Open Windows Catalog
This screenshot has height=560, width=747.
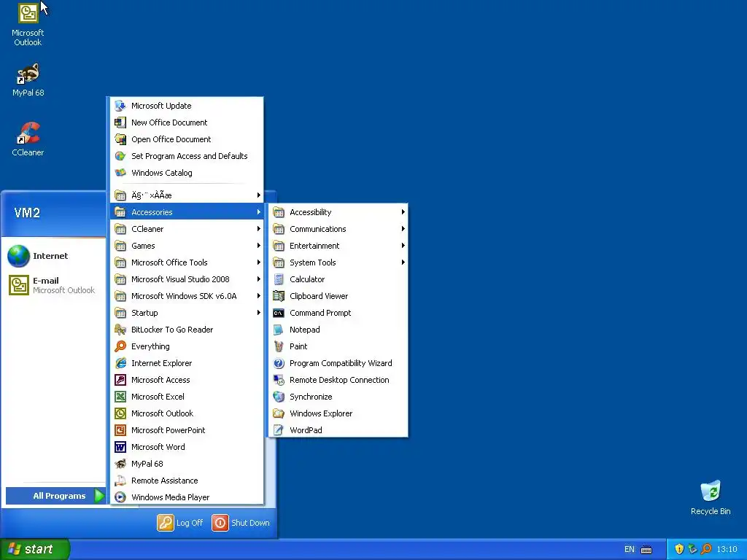pyautogui.click(x=187, y=173)
